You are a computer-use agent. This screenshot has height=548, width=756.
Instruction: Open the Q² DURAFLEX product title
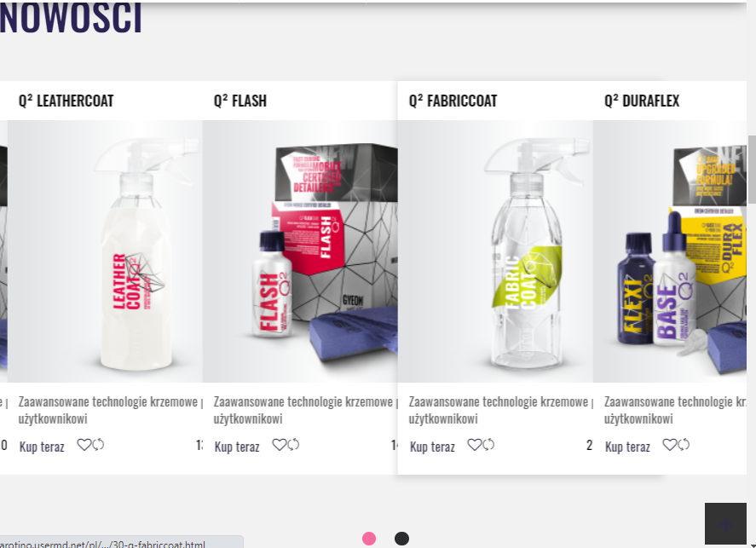pyautogui.click(x=642, y=101)
